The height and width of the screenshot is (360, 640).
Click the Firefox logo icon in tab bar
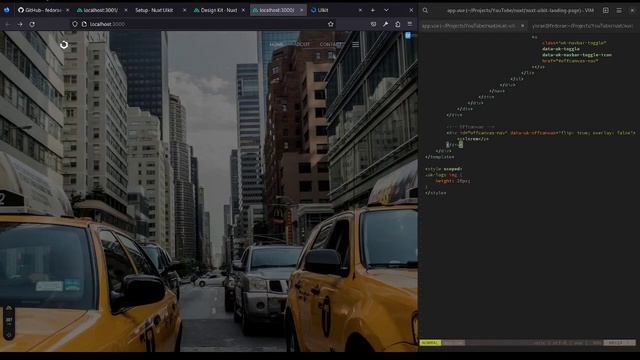coord(7,10)
